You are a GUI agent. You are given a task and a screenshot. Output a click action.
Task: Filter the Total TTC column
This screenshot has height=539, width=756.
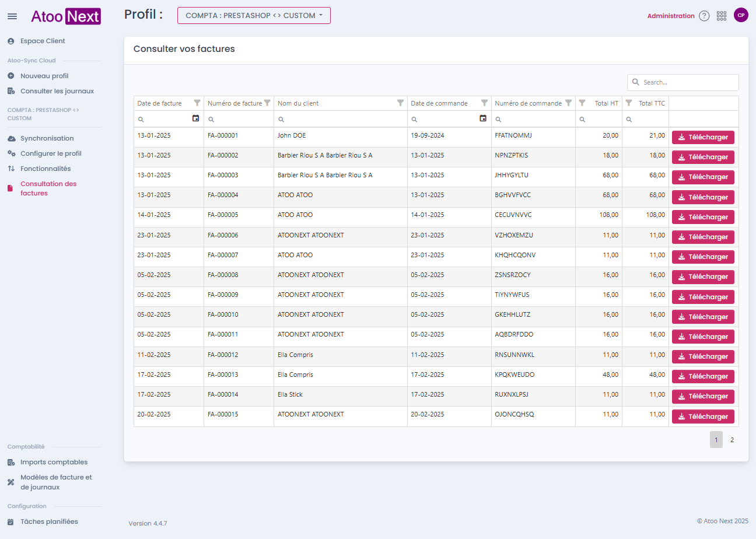pos(629,103)
